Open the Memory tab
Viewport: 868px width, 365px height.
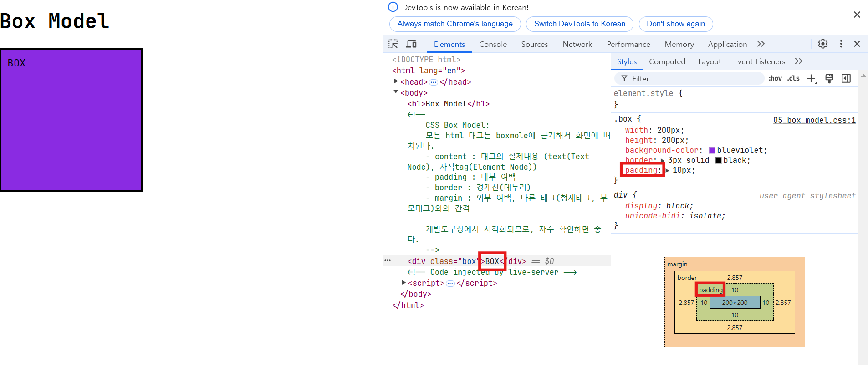coord(679,44)
